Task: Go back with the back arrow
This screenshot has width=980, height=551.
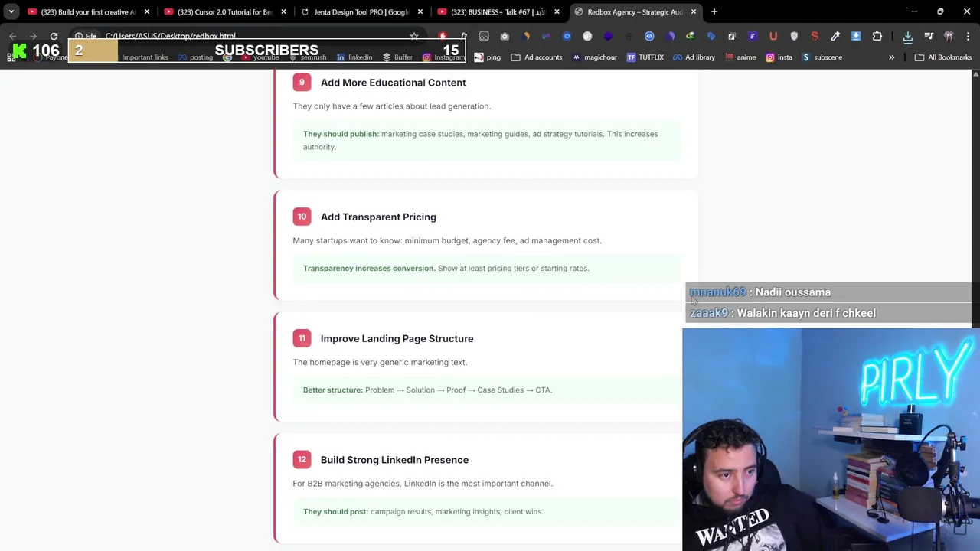Action: [13, 36]
